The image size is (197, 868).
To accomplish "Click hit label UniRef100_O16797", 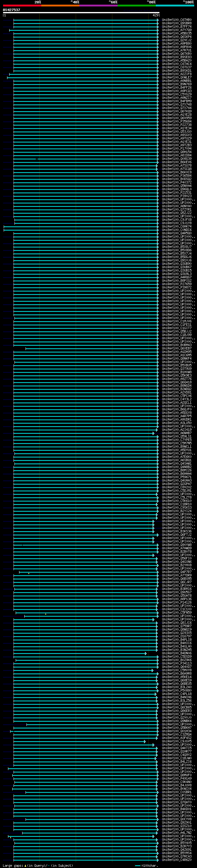I will pos(177,636).
